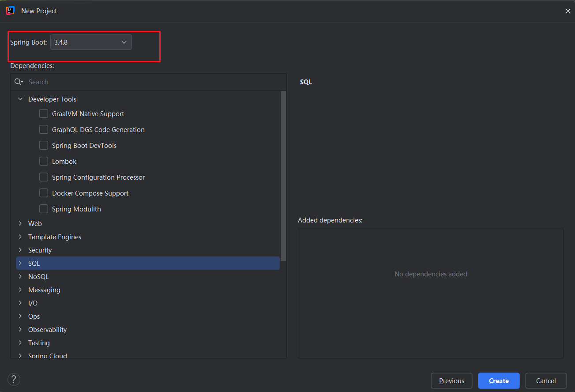Focus the dependencies Search field
This screenshot has width=575, height=392.
tap(148, 82)
